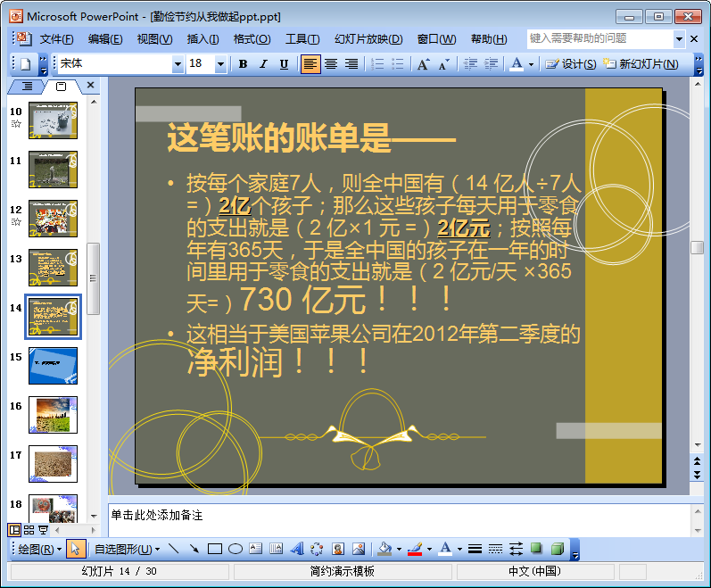Increase indent level icon
Image resolution: width=711 pixels, height=588 pixels.
click(x=491, y=64)
